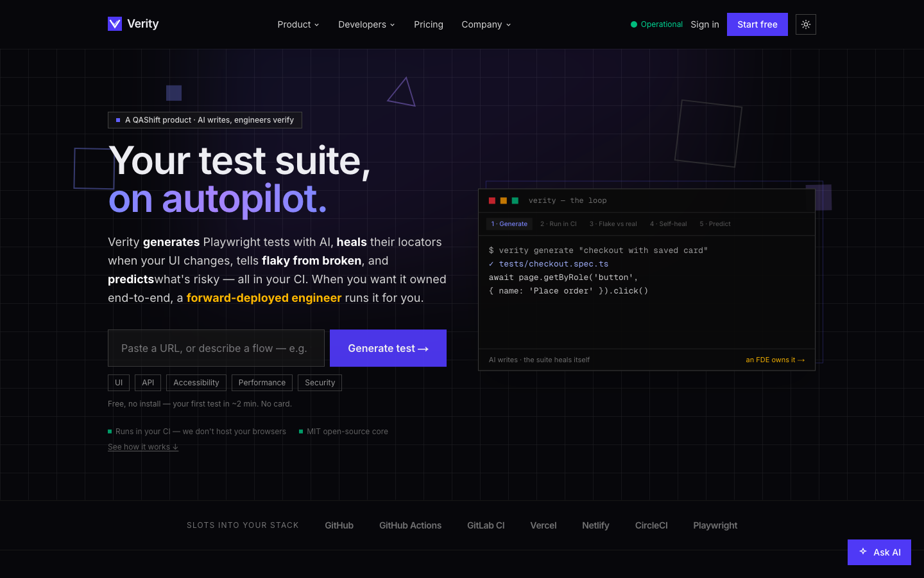Click the CircleCI integration label
Viewport: 924px width, 578px height.
pyautogui.click(x=651, y=525)
